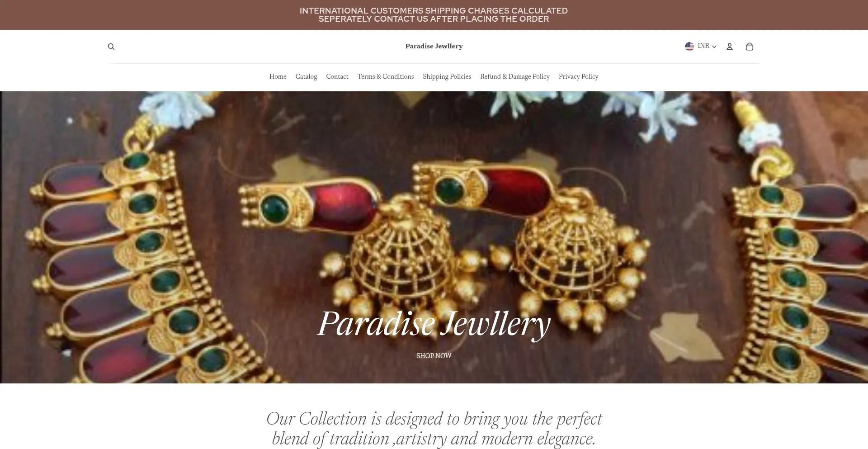Image resolution: width=868 pixels, height=449 pixels.
Task: Click the dropdown chevron next to INR
Action: [x=714, y=47]
